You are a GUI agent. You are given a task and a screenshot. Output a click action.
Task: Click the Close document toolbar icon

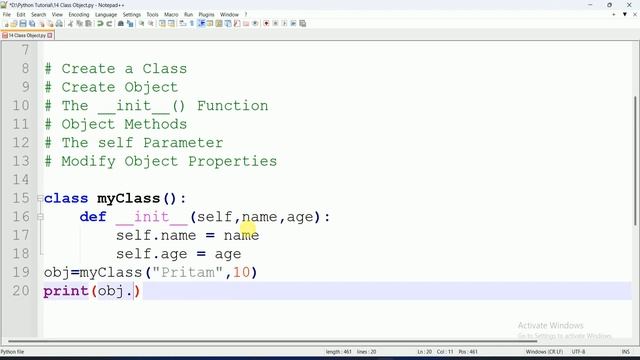41,24
